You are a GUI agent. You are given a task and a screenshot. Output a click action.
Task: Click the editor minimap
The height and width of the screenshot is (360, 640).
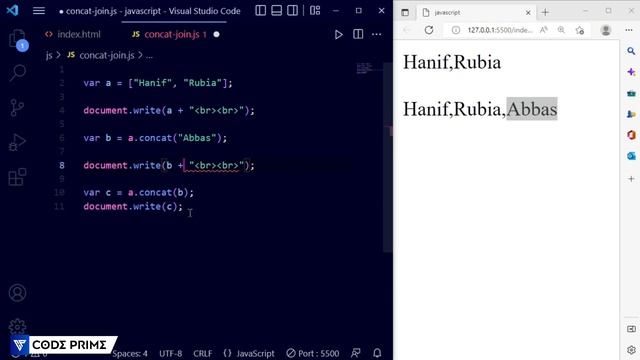tap(364, 69)
